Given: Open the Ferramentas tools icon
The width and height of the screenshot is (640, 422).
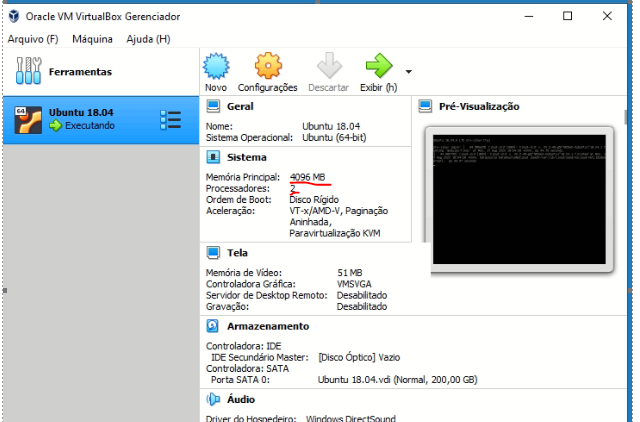Looking at the screenshot, I should coord(28,72).
